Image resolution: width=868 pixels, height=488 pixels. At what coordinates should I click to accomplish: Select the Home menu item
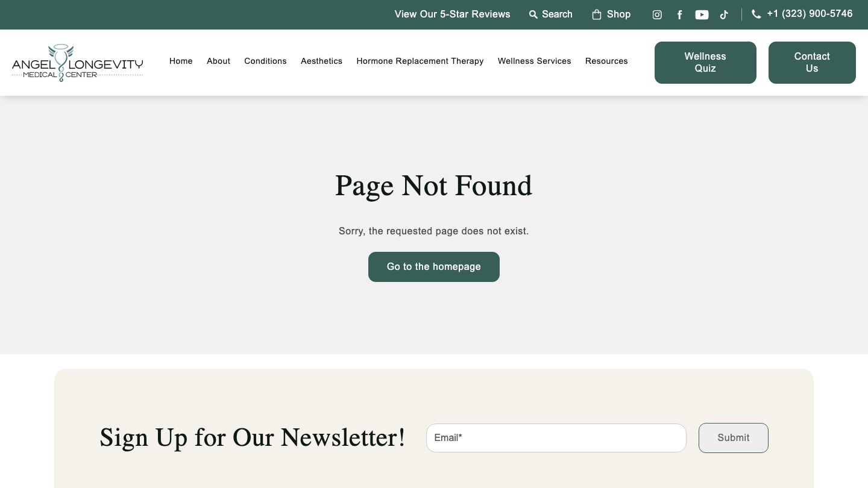pyautogui.click(x=181, y=61)
